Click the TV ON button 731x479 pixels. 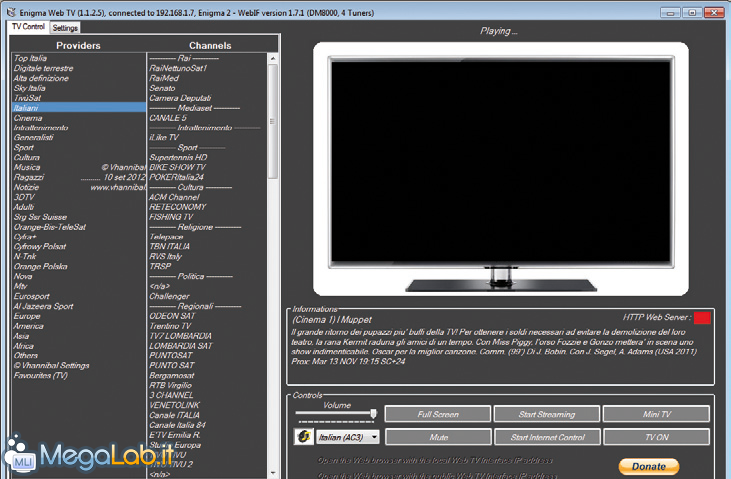click(656, 437)
